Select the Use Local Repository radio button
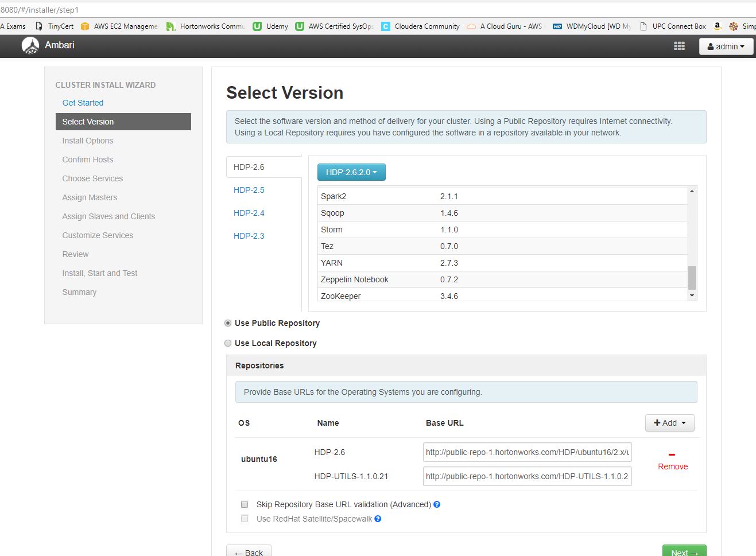The width and height of the screenshot is (756, 556). (x=228, y=343)
